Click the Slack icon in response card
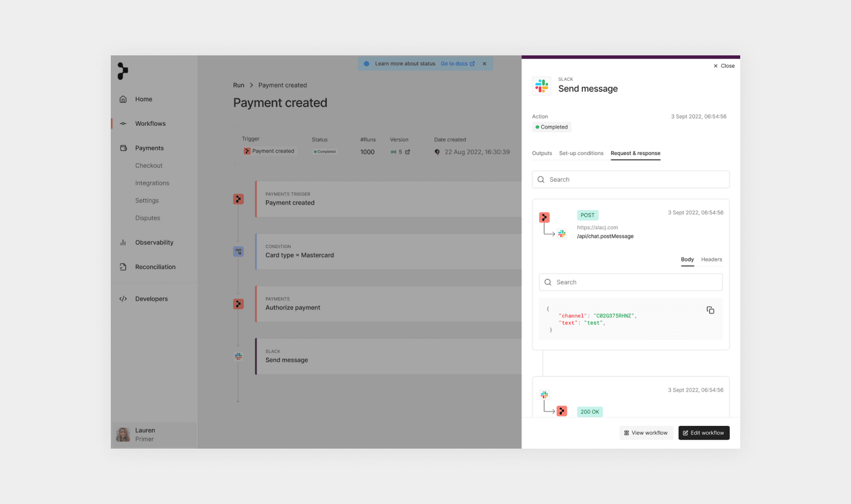The width and height of the screenshot is (851, 504). pyautogui.click(x=545, y=395)
